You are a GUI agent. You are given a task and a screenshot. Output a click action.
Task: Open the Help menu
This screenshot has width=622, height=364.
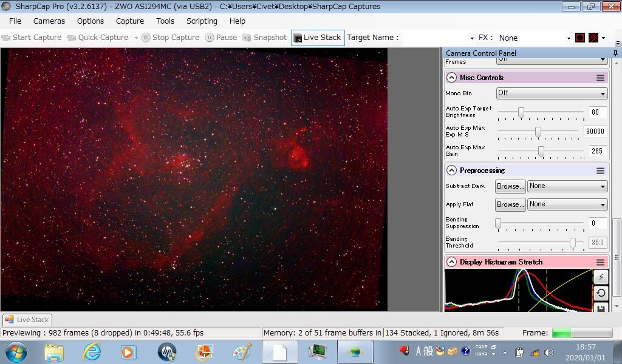tap(238, 21)
